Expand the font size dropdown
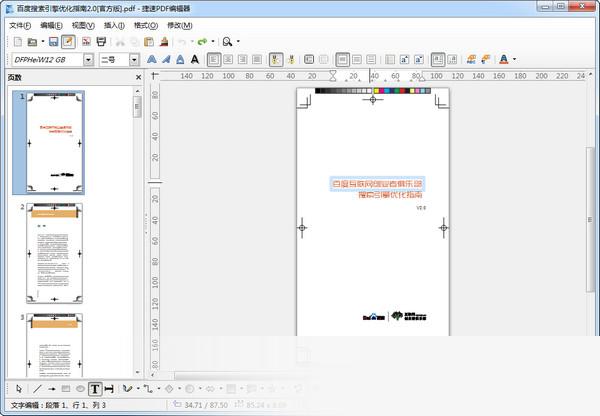 coord(135,60)
